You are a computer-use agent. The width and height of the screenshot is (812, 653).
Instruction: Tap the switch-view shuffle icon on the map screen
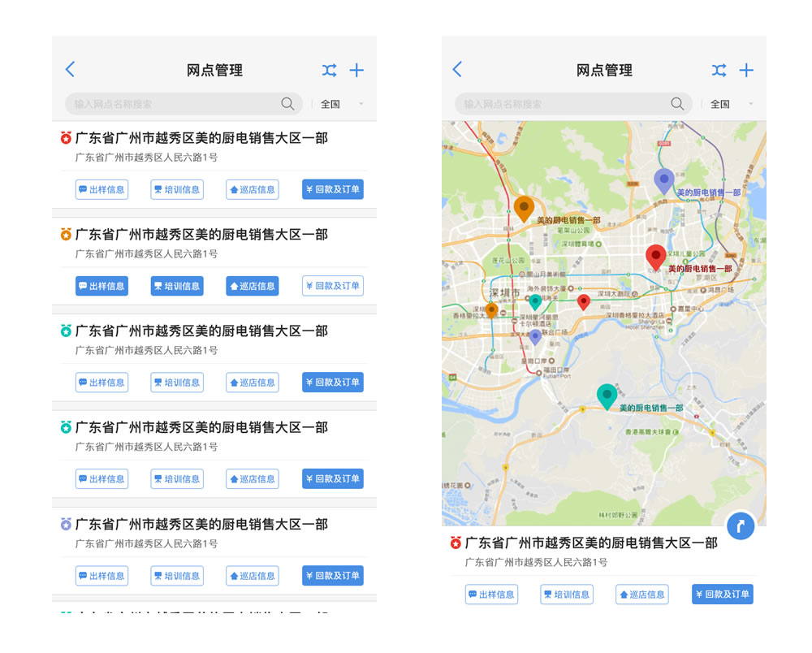coord(719,70)
